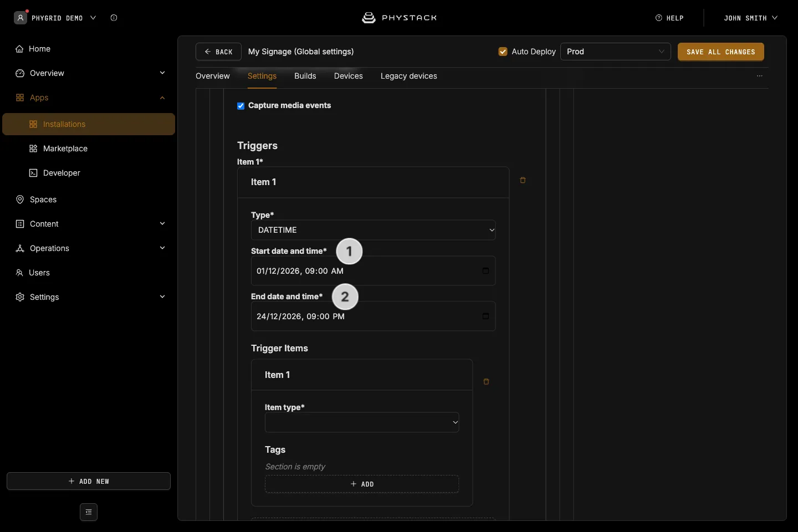Open the three-dots more options menu
The width and height of the screenshot is (798, 532).
coord(760,76)
